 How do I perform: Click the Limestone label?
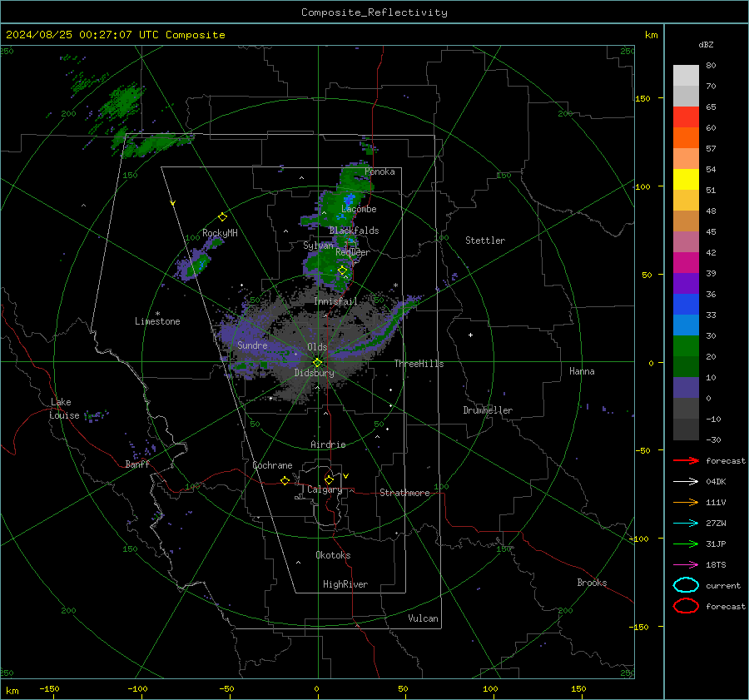[157, 321]
